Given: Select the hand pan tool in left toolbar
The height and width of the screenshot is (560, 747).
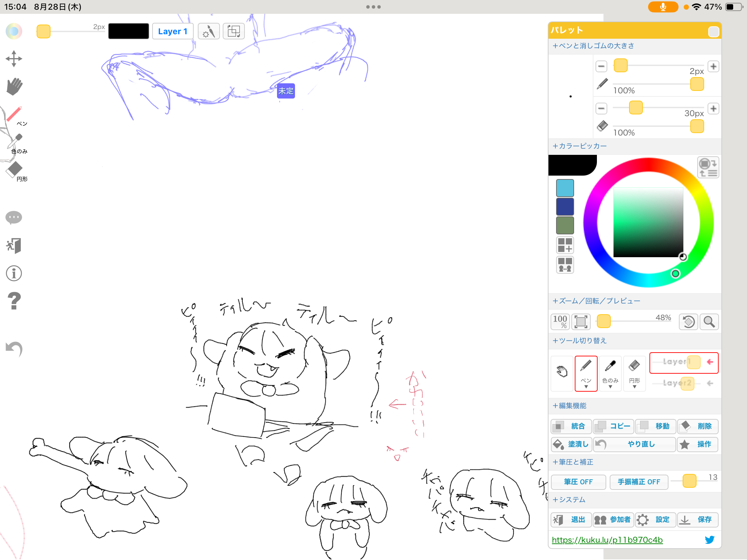Looking at the screenshot, I should point(14,86).
